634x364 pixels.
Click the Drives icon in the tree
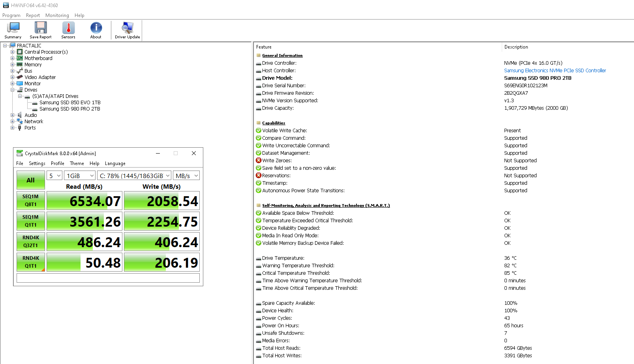(x=20, y=90)
